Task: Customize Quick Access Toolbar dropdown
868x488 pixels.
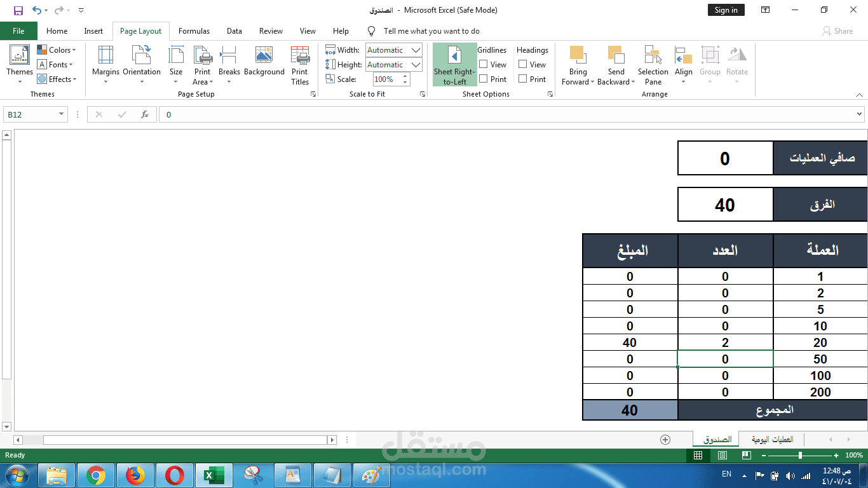Action: pos(81,10)
